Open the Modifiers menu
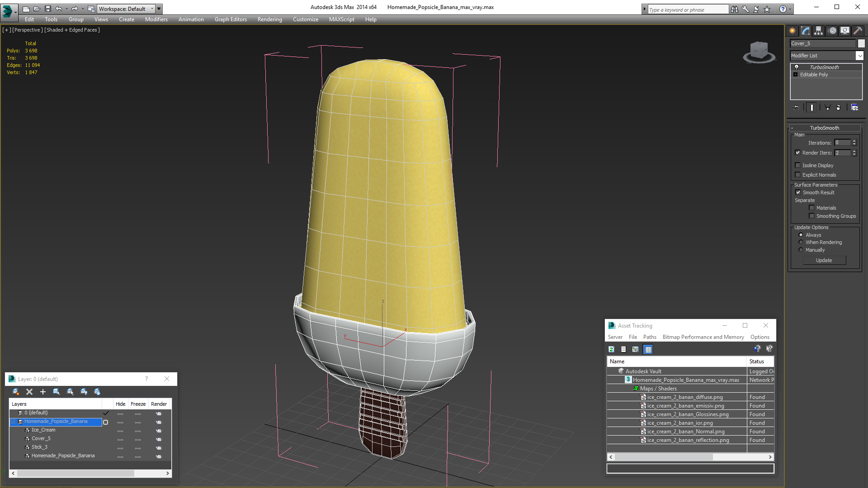868x488 pixels. [x=156, y=19]
